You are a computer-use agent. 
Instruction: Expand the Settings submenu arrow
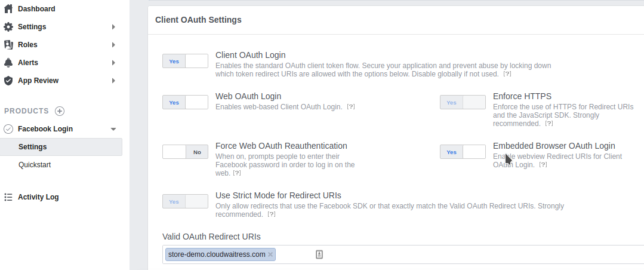click(x=113, y=27)
